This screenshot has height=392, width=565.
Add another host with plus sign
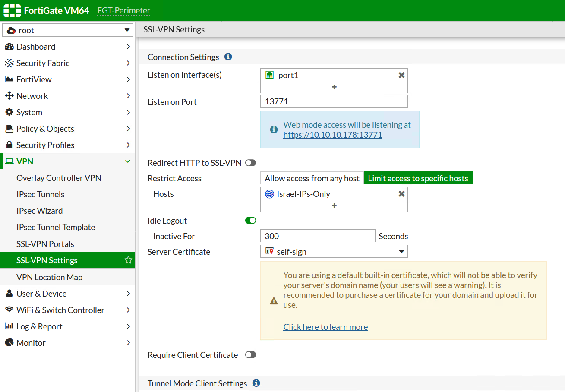[334, 205]
